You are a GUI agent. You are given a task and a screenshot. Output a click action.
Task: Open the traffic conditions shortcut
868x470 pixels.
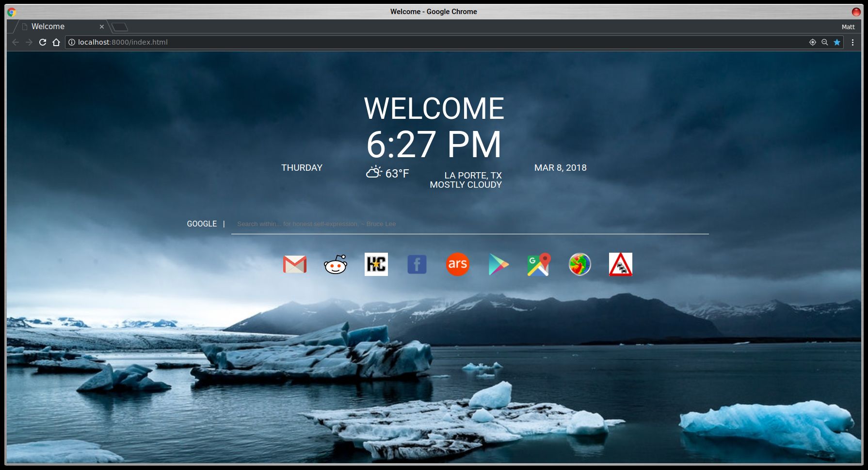pos(621,264)
